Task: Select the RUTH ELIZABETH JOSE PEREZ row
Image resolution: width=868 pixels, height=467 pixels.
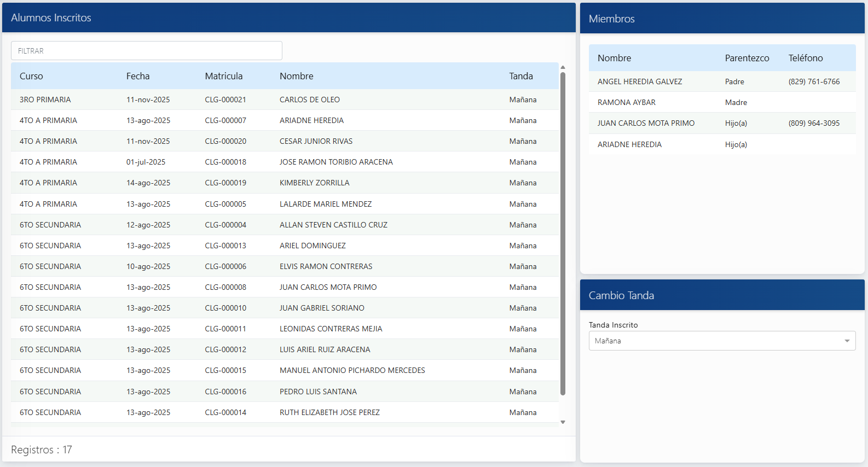Action: pos(329,412)
